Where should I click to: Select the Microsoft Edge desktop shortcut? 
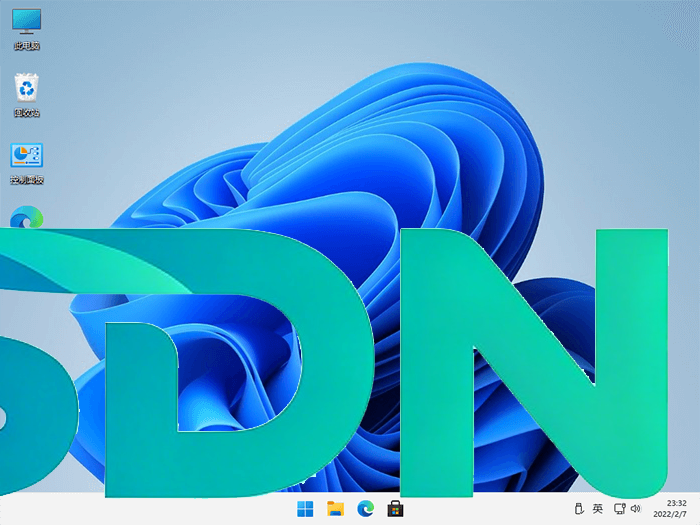pos(27,217)
